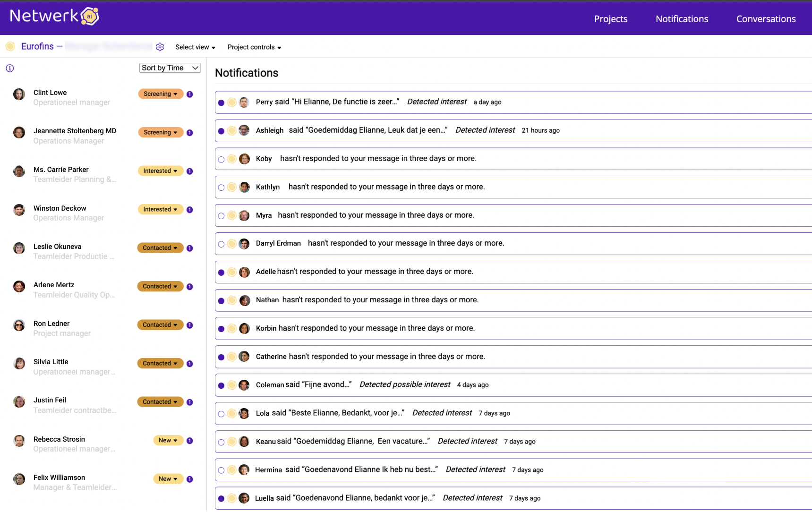Change Ms. Carrie Parker's Interested status tag
This screenshot has width=812, height=512.
(161, 171)
